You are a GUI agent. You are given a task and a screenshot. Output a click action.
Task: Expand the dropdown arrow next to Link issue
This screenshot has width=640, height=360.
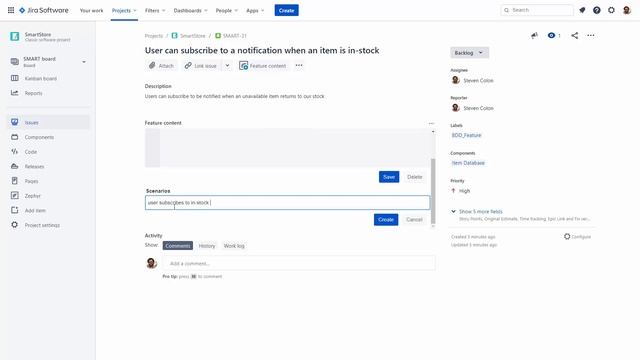point(227,66)
